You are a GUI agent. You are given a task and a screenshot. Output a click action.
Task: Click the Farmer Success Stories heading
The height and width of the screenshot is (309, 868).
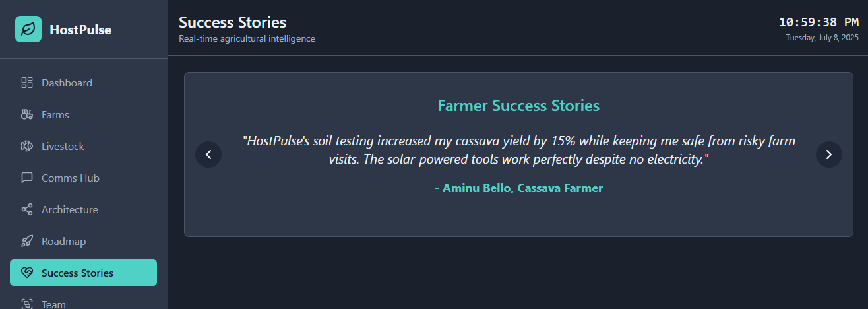pos(518,106)
